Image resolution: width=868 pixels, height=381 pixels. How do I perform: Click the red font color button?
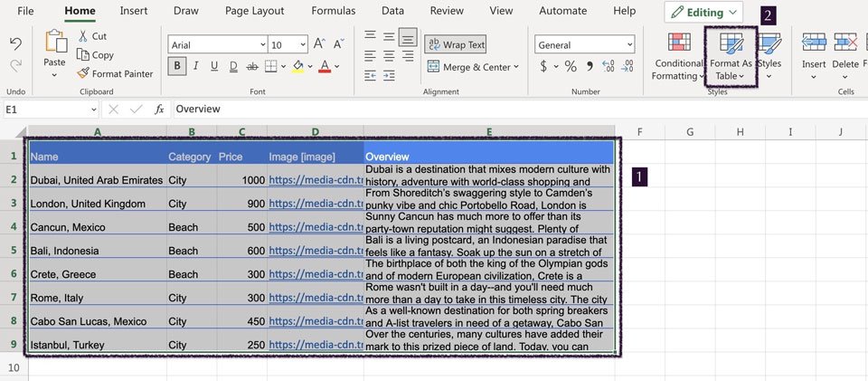[325, 66]
